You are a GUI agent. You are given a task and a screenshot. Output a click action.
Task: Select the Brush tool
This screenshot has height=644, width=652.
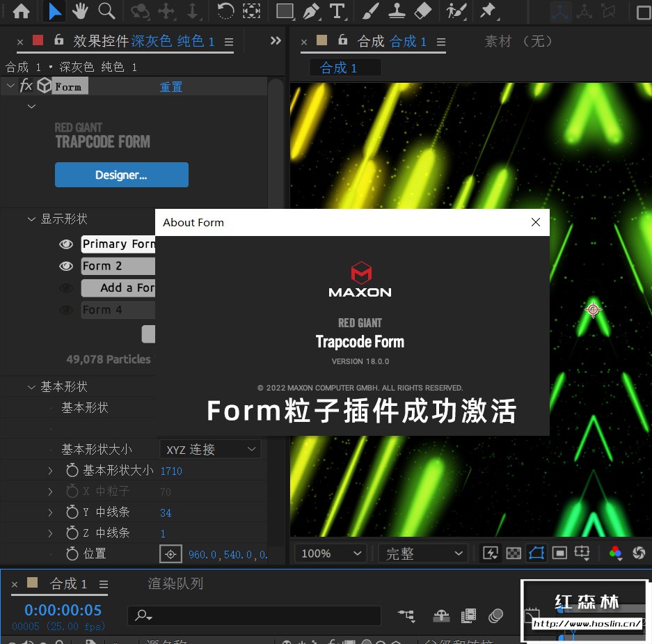(370, 11)
